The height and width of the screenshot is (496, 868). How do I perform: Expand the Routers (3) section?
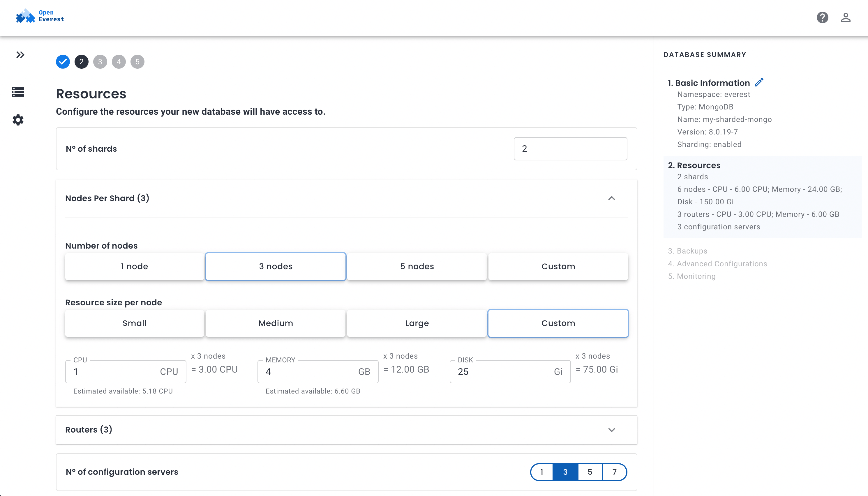tap(612, 430)
